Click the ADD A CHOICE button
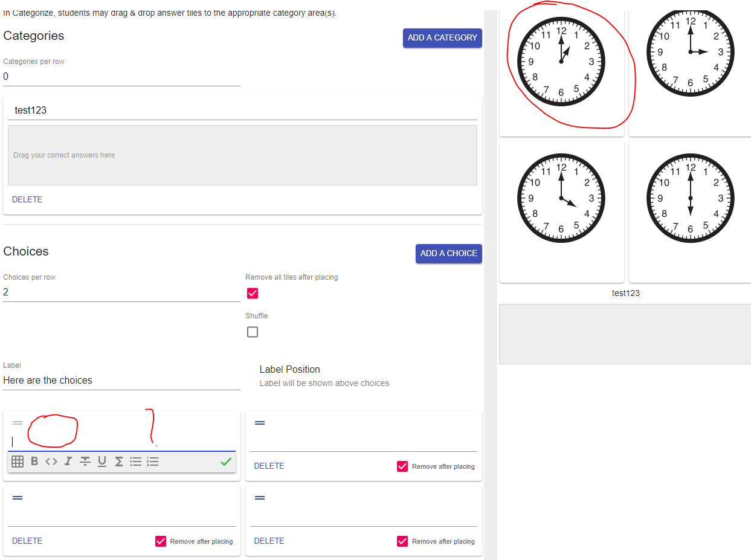Viewport: 751px width, 560px height. (x=449, y=253)
